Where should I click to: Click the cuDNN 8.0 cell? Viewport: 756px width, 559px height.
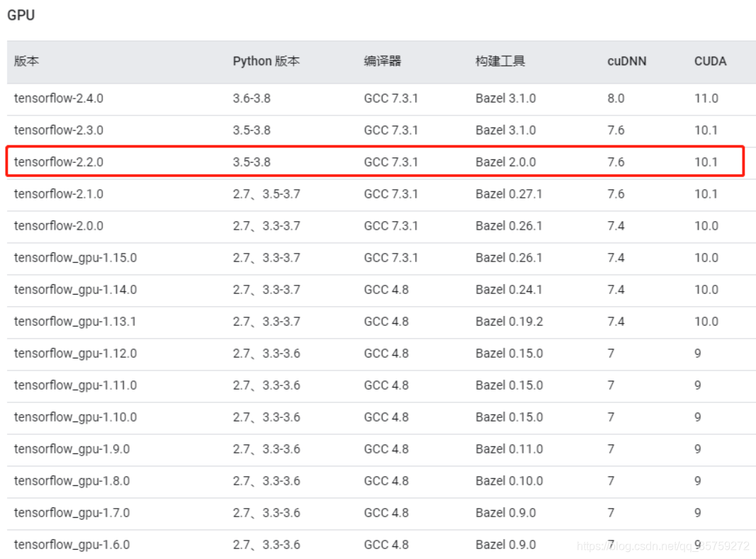pyautogui.click(x=616, y=98)
